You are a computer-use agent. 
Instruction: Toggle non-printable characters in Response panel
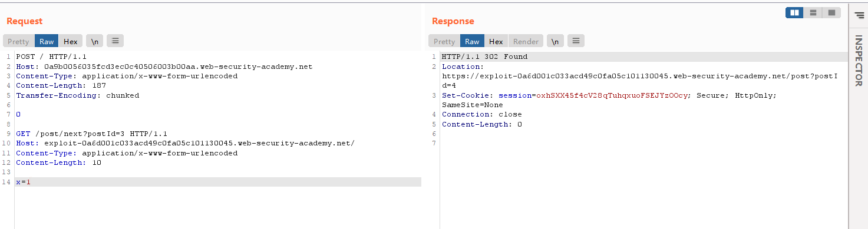[555, 41]
